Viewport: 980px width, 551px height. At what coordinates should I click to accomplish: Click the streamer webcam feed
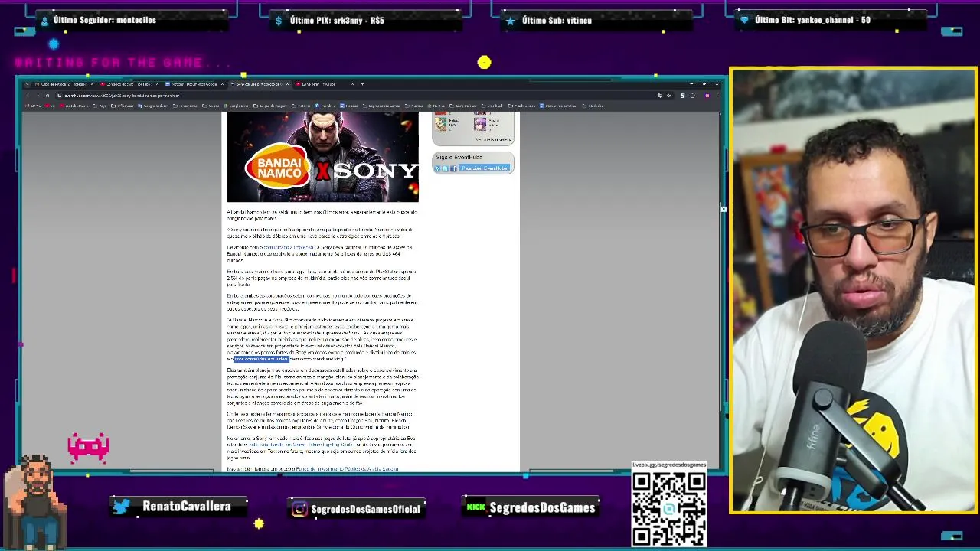coord(853,291)
